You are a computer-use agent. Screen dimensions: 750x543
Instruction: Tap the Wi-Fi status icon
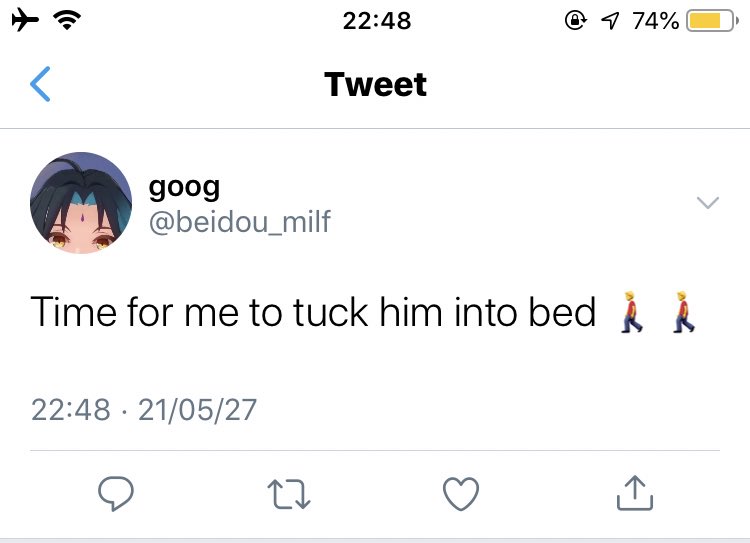[x=67, y=20]
